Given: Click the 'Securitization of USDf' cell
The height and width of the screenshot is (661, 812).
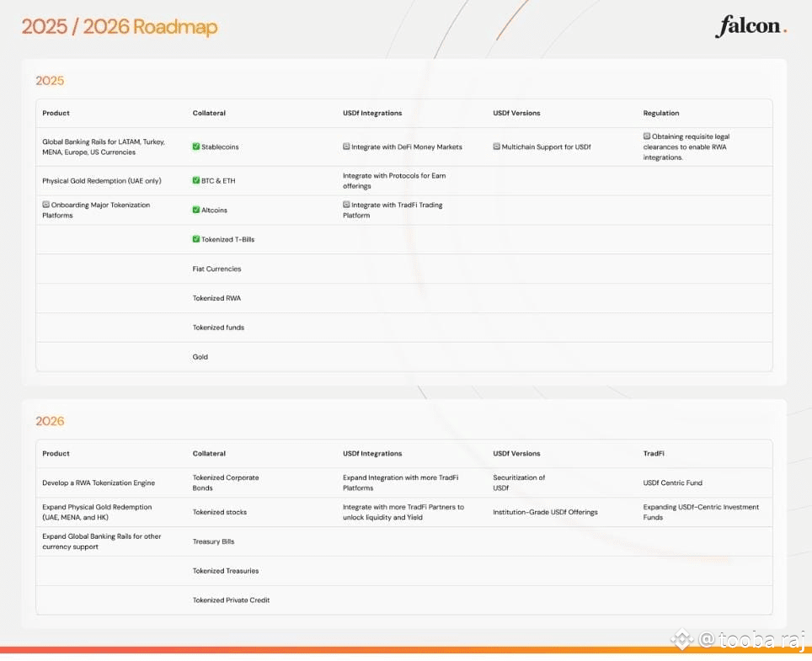Looking at the screenshot, I should click(519, 483).
